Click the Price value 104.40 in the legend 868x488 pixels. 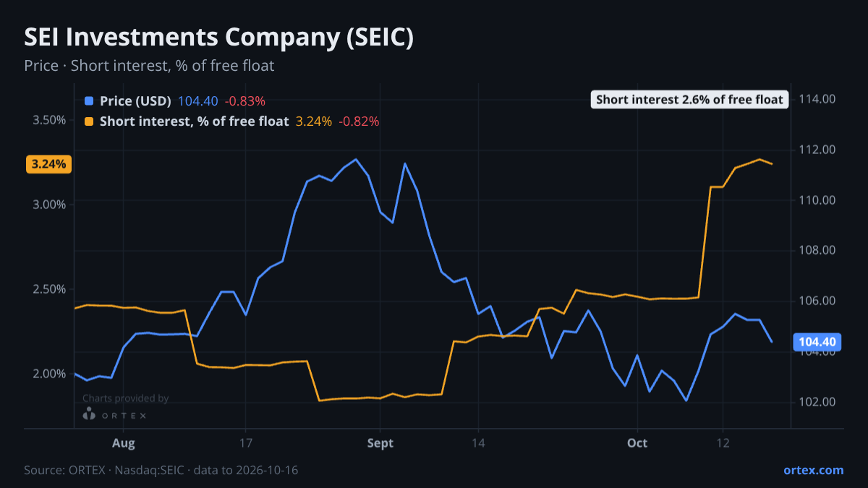[197, 100]
